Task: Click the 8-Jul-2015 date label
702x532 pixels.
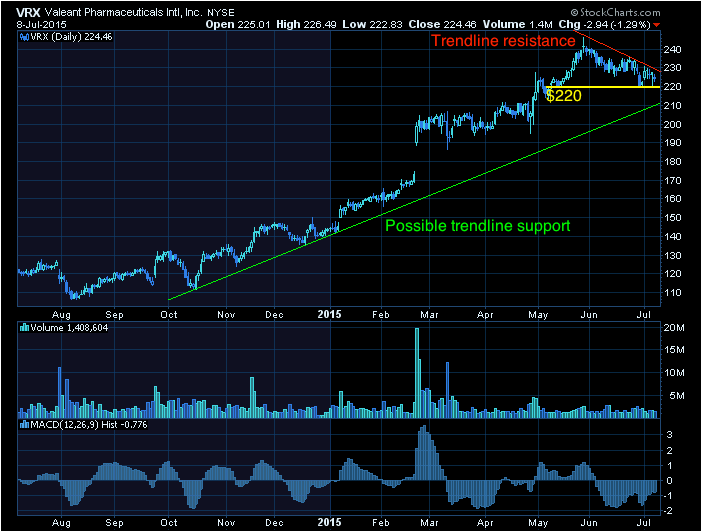Action: coord(41,25)
